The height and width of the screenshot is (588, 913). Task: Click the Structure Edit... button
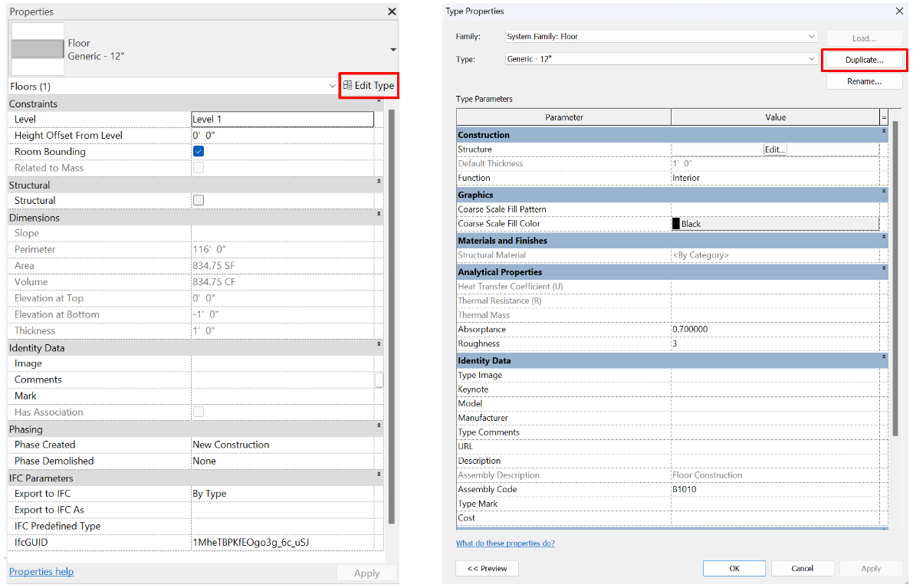coord(774,149)
